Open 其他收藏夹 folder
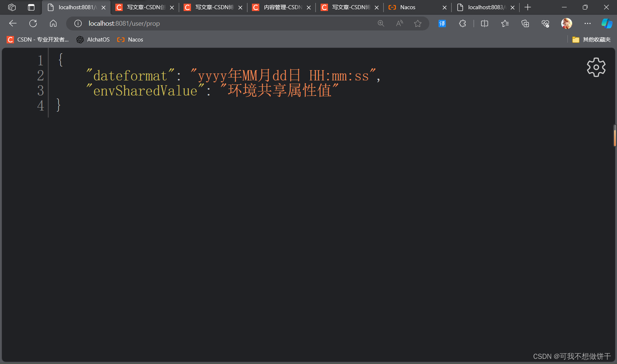 tap(591, 40)
